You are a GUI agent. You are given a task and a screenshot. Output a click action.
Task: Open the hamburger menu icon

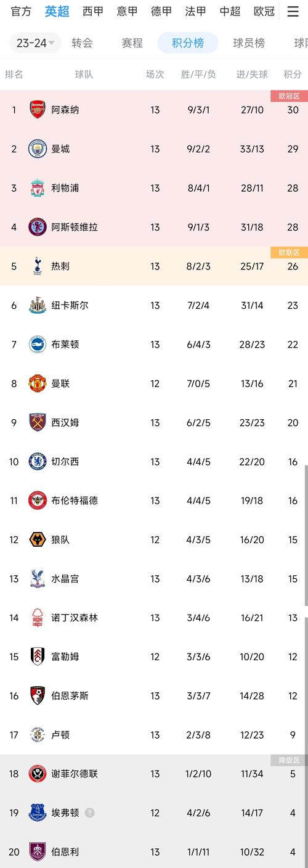pos(293,11)
